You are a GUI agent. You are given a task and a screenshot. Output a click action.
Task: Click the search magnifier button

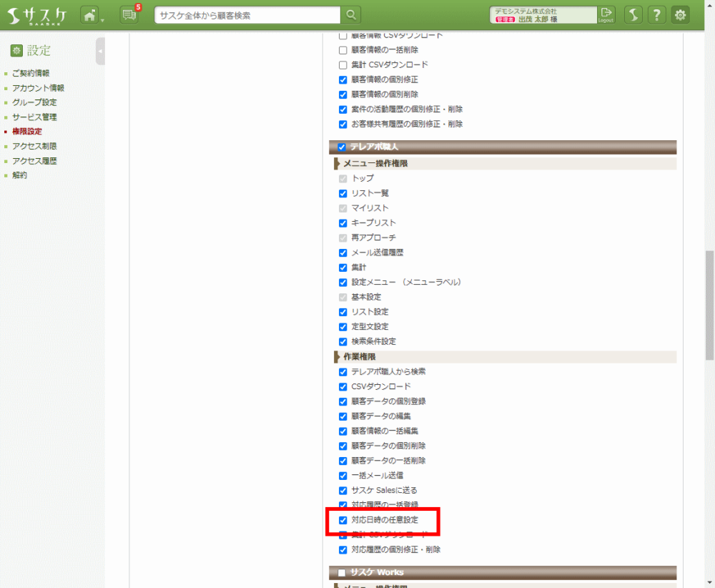pos(350,15)
